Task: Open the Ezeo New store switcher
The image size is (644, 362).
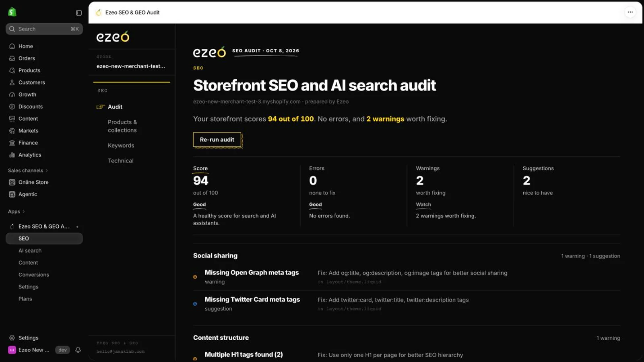Action: [29, 350]
